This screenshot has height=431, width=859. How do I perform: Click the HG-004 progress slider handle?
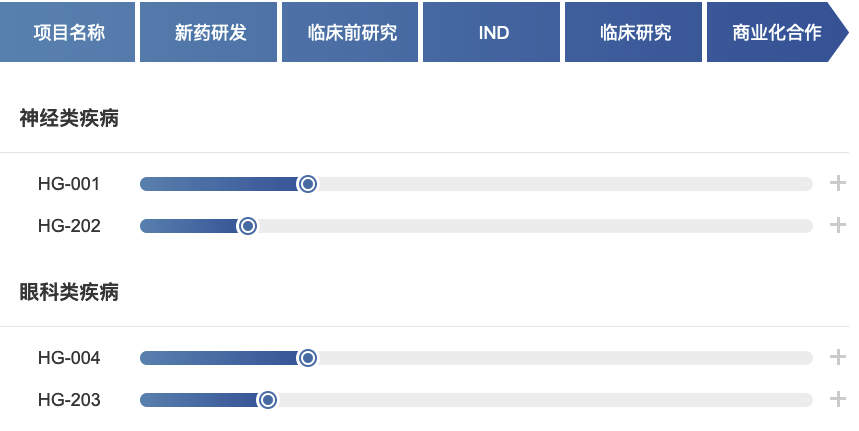pyautogui.click(x=308, y=358)
